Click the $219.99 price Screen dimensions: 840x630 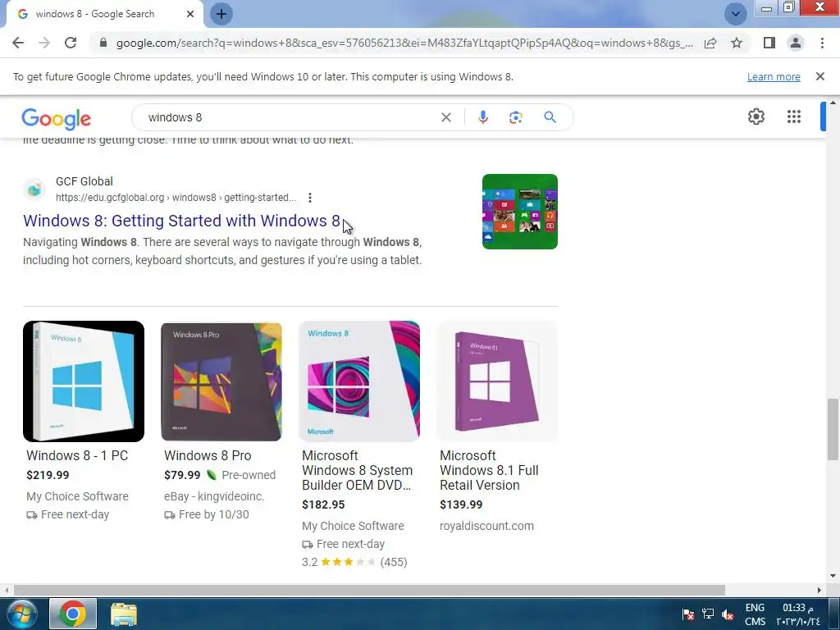(x=48, y=475)
